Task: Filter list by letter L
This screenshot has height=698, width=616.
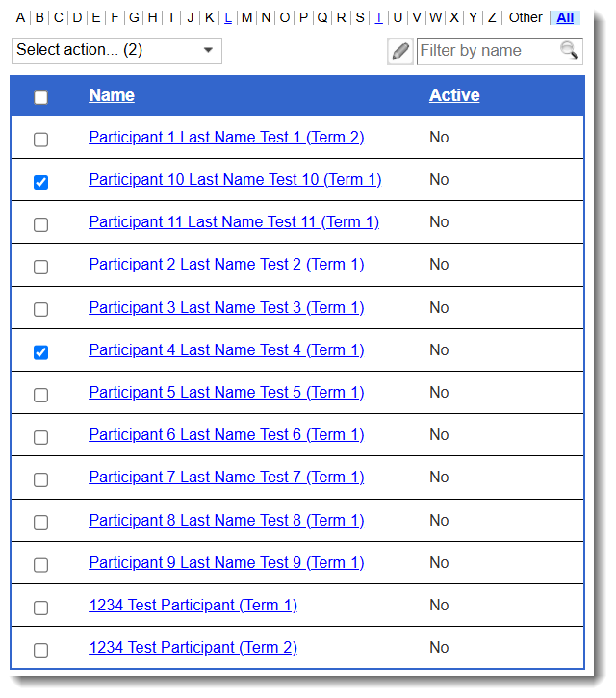Action: [227, 17]
